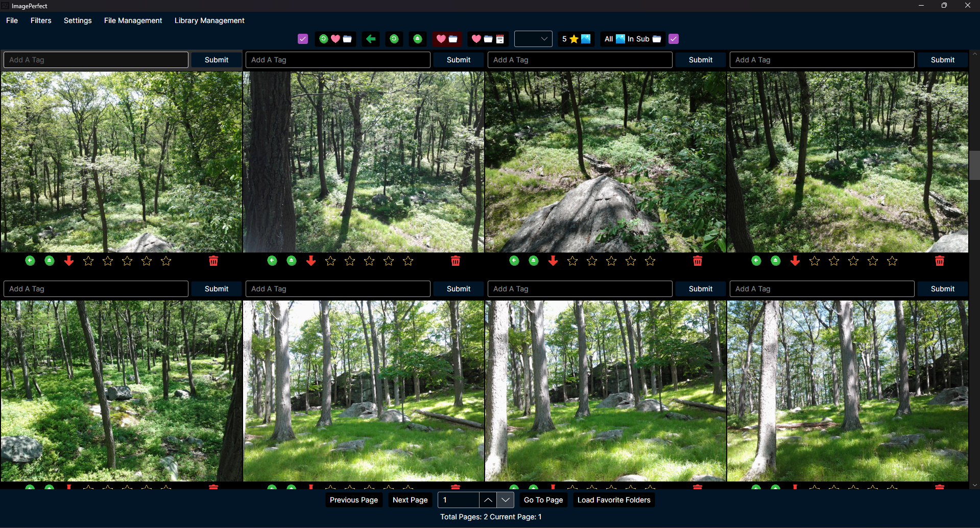This screenshot has height=528, width=980.
Task: Increase page number with up chevron
Action: (x=488, y=500)
